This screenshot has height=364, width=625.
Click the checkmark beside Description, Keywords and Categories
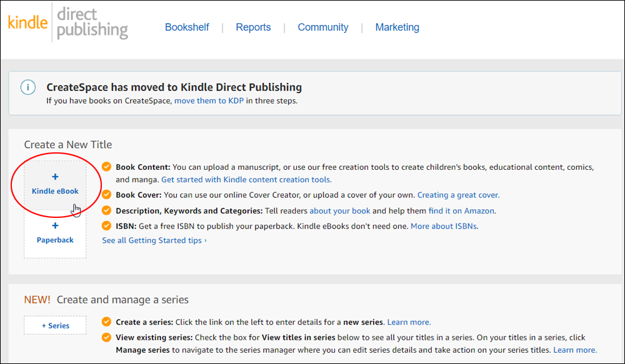pos(106,210)
